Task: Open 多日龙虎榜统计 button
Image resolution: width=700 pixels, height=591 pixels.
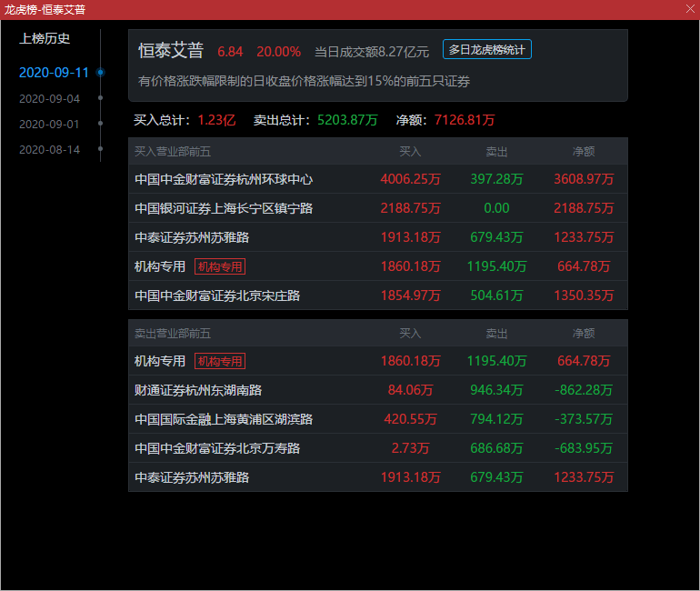Action: point(487,50)
